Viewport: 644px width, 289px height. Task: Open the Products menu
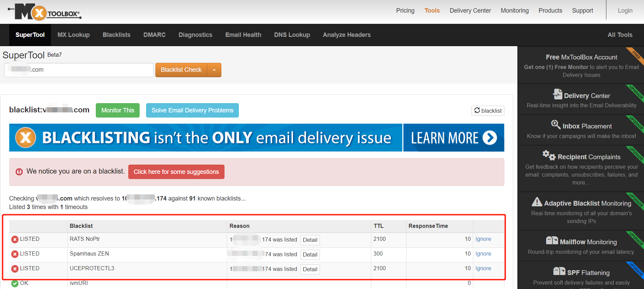[550, 11]
